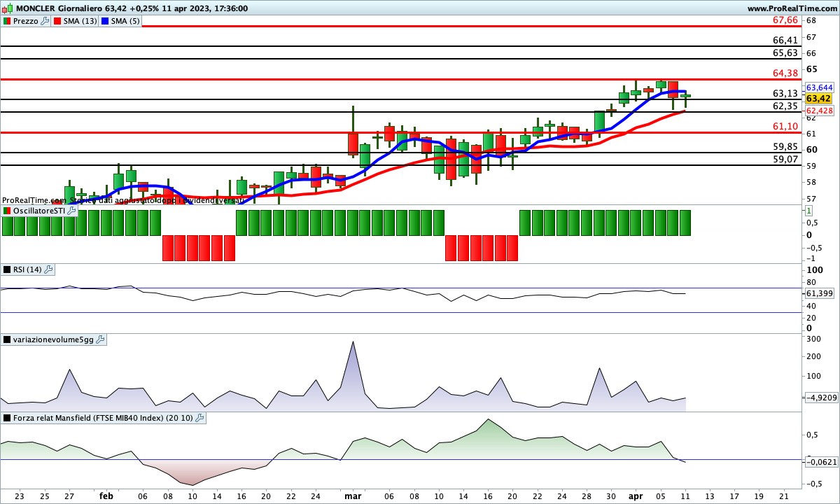Click the black swatch beside RSI (14)
This screenshot has width=840, height=504.
[7, 269]
